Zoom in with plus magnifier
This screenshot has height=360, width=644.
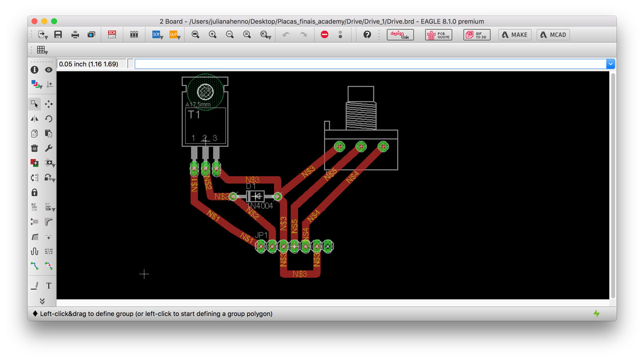point(213,35)
